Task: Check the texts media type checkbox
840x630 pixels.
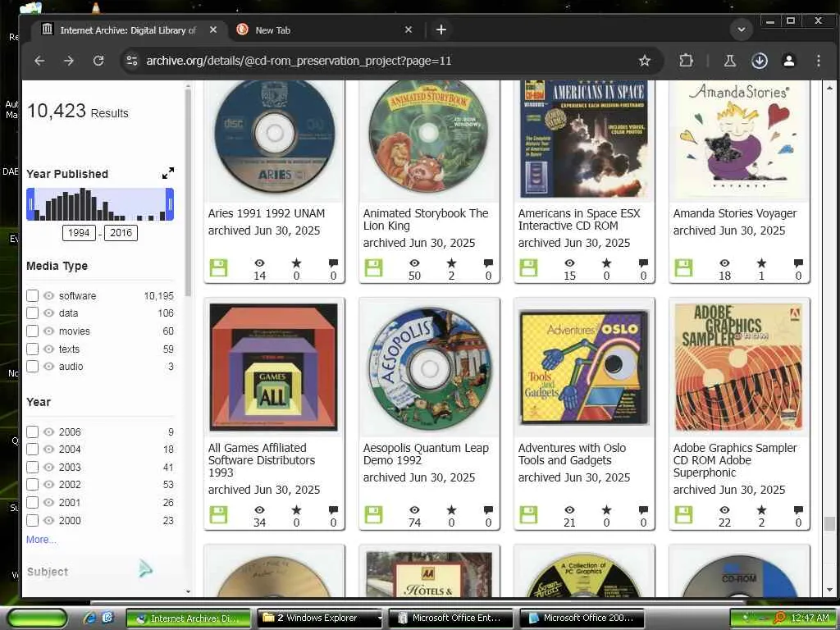Action: tap(33, 349)
